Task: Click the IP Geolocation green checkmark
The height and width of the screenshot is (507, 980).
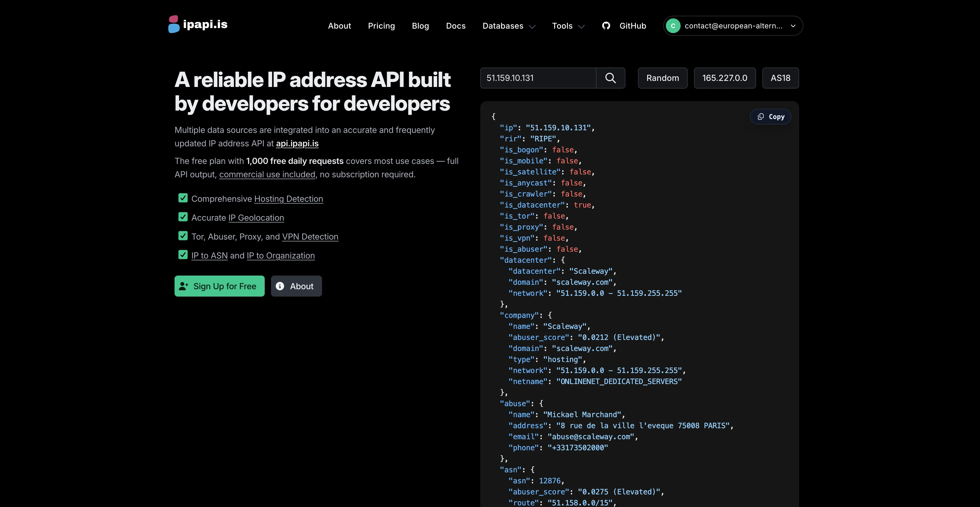Action: (x=183, y=217)
